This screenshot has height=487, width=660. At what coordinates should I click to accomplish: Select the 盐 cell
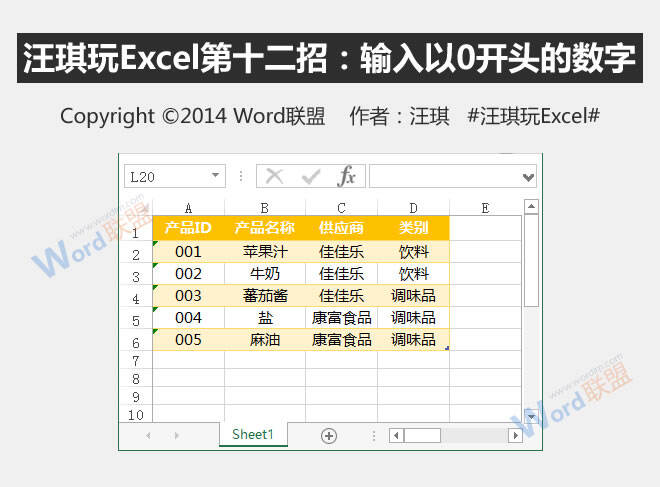click(265, 318)
